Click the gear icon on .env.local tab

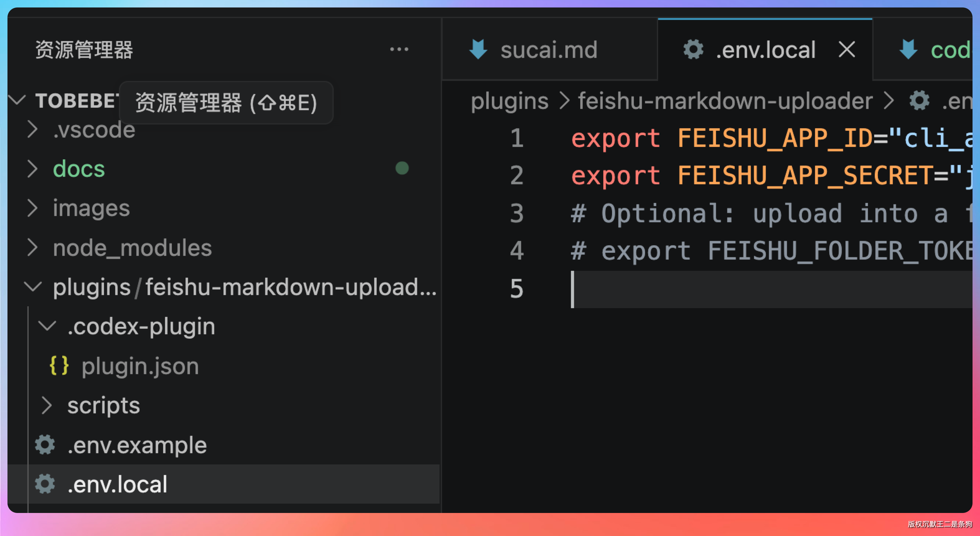pyautogui.click(x=693, y=49)
